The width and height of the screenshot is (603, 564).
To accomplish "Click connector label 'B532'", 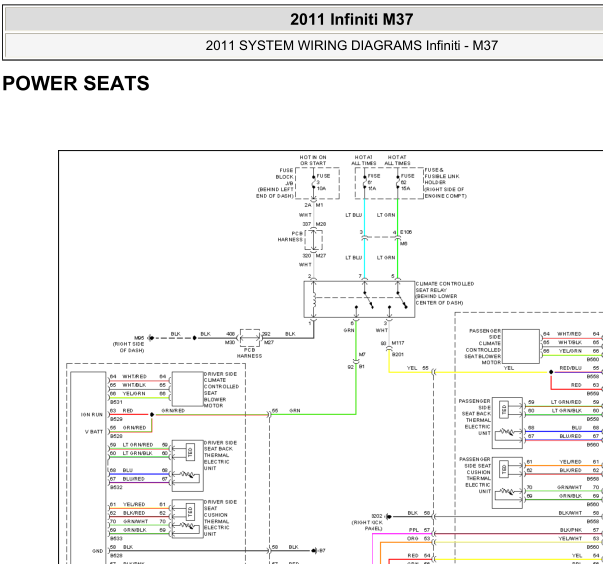I will coord(116,487).
